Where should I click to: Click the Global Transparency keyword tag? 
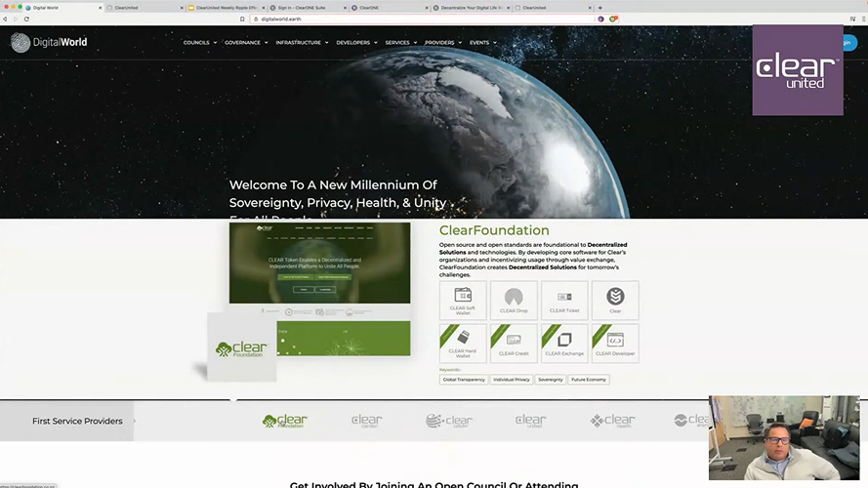(x=464, y=380)
